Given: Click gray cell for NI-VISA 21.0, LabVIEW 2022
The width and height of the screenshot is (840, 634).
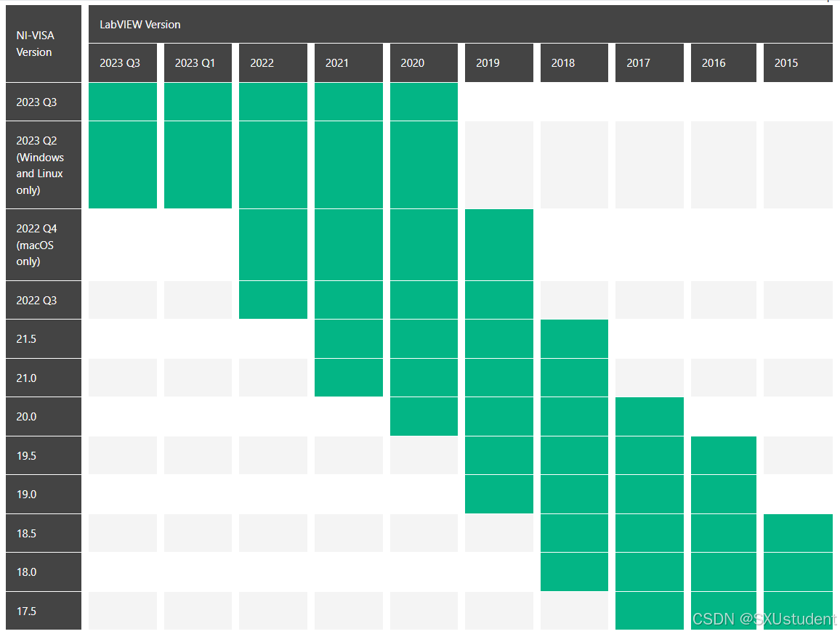Looking at the screenshot, I should 273,378.
